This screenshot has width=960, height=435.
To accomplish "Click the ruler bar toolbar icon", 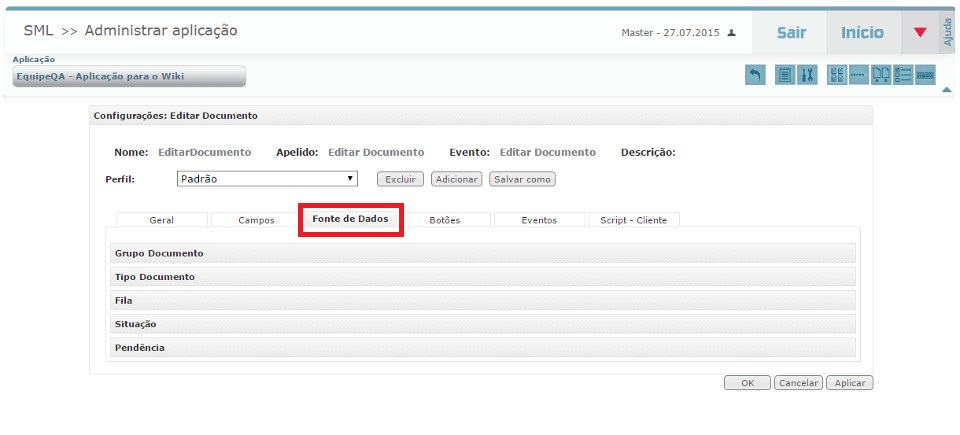I will pos(925,75).
